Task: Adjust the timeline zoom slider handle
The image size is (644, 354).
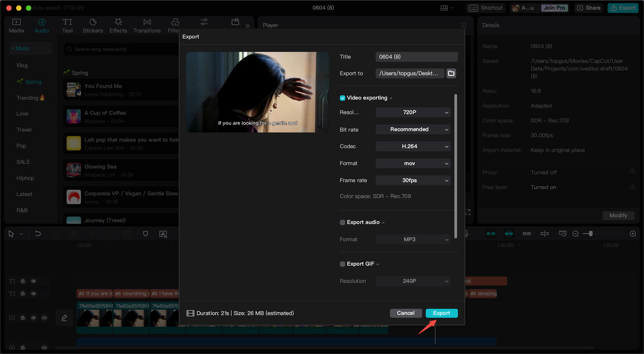Action: tap(591, 234)
